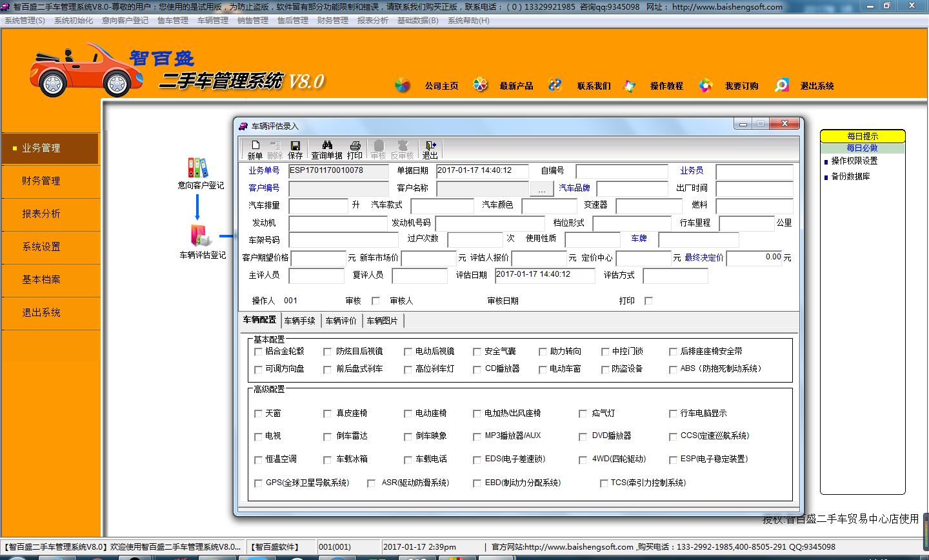
Task: Click the 单据日期 date field
Action: pyautogui.click(x=483, y=171)
